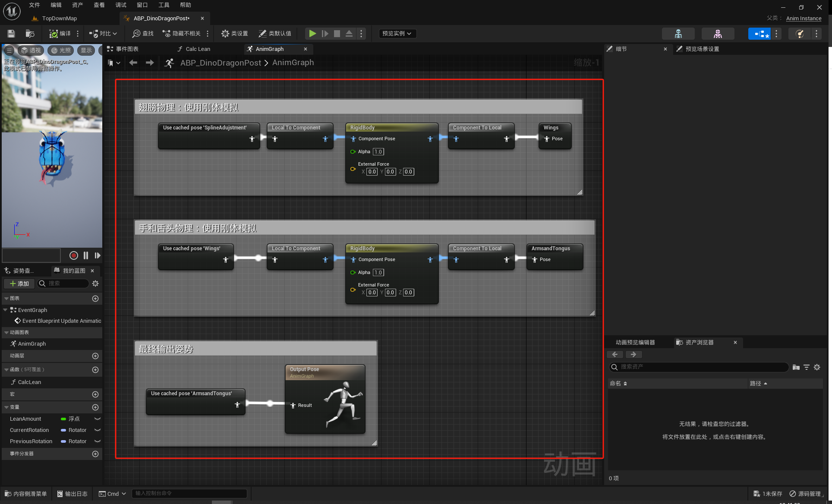
Task: Click the Add (添加) button in My Blueprint
Action: (19, 283)
